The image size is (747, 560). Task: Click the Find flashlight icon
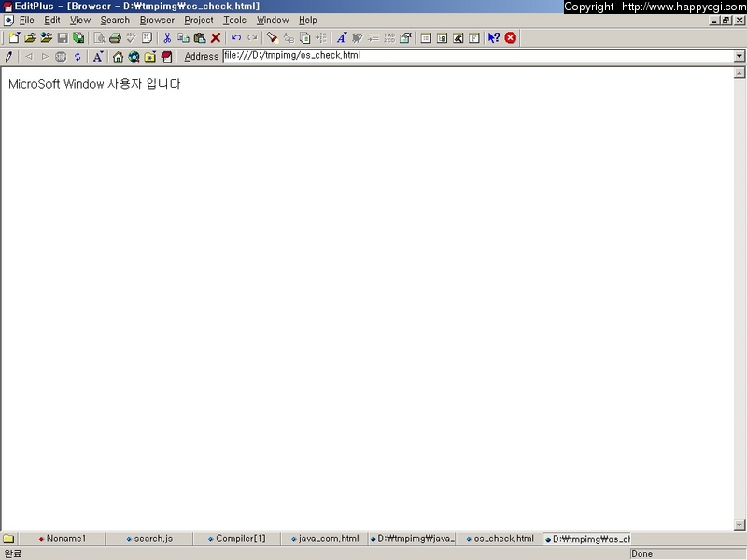(272, 38)
